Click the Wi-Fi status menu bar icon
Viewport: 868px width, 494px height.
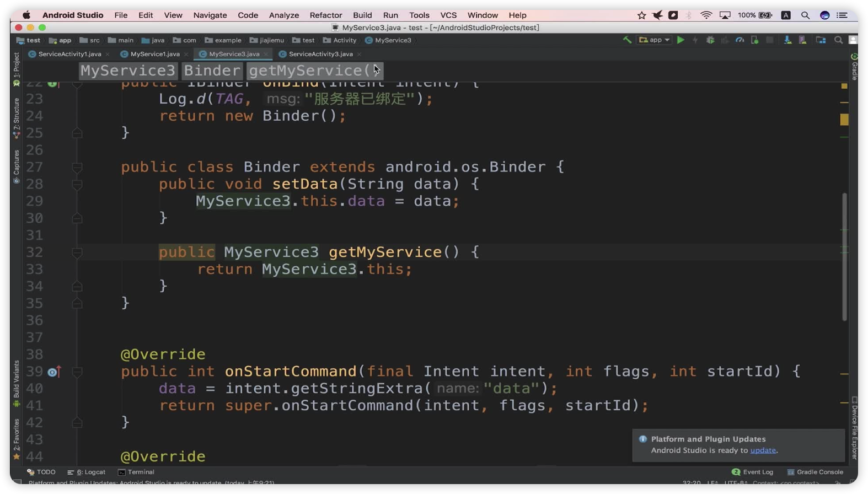pyautogui.click(x=706, y=15)
